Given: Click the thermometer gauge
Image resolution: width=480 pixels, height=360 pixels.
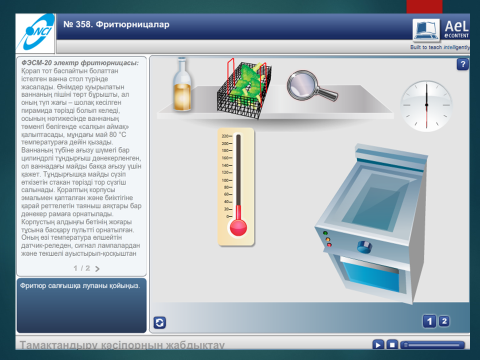Looking at the screenshot, I should click(x=236, y=187).
